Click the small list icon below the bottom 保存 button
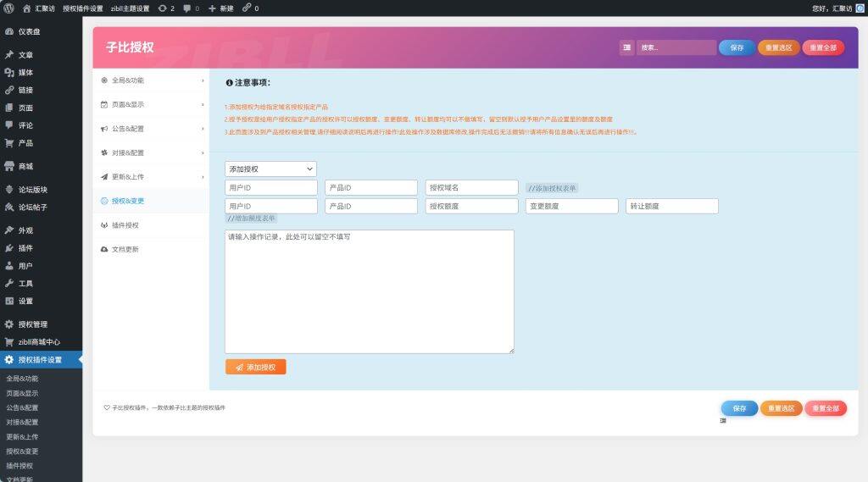 click(723, 420)
